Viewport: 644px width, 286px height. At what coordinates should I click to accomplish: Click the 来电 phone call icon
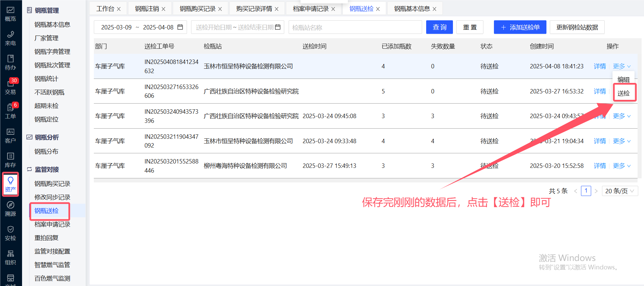11,38
